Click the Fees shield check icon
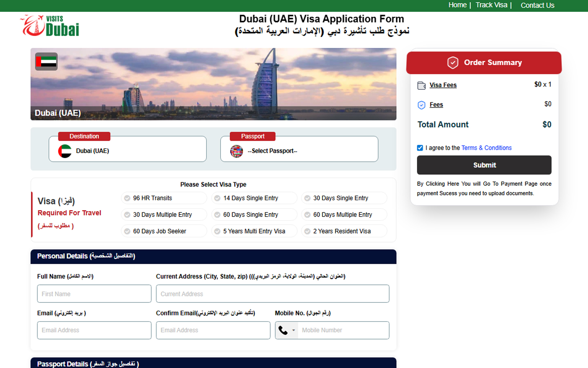The image size is (588, 368). 421,105
